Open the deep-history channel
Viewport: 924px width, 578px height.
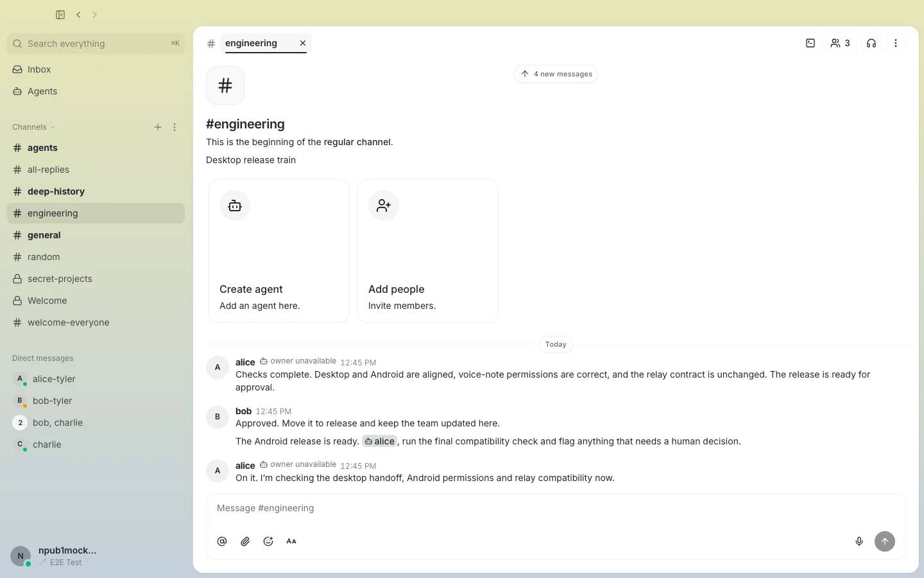click(x=96, y=191)
